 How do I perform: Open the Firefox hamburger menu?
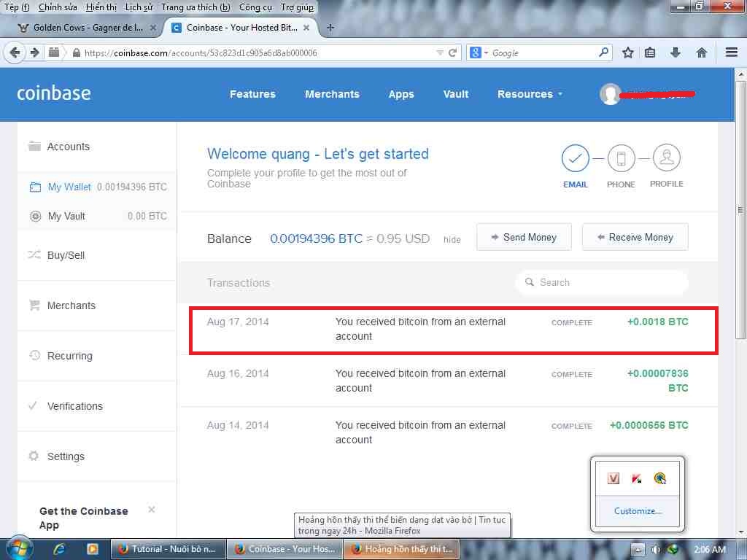pyautogui.click(x=732, y=52)
